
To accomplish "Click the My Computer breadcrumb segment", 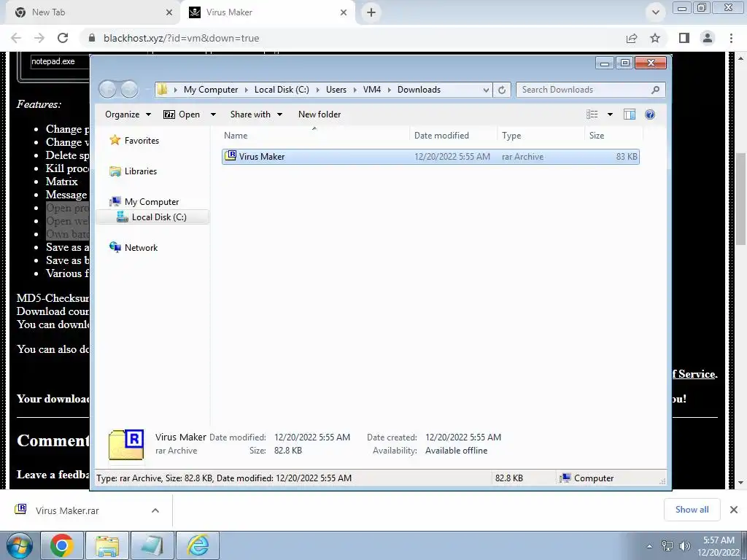I will pos(211,90).
